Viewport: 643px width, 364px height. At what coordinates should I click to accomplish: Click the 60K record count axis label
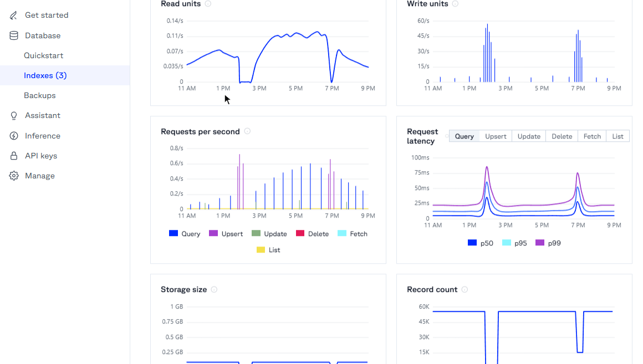424,306
